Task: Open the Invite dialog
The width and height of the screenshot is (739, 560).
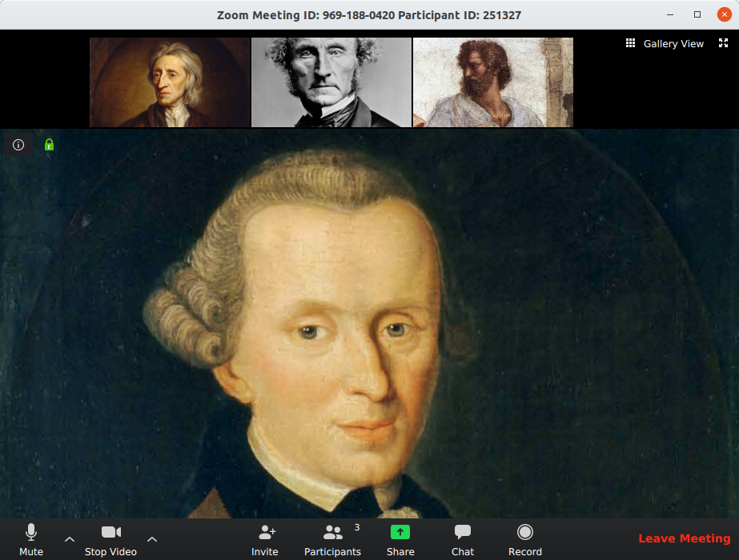Action: 265,540
